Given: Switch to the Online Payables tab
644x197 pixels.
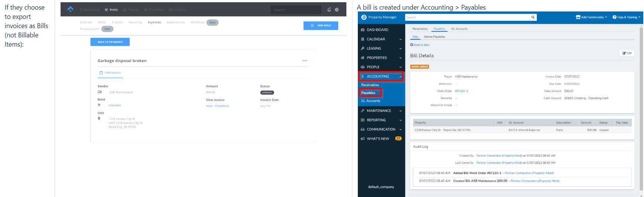Looking at the screenshot, I should [434, 37].
